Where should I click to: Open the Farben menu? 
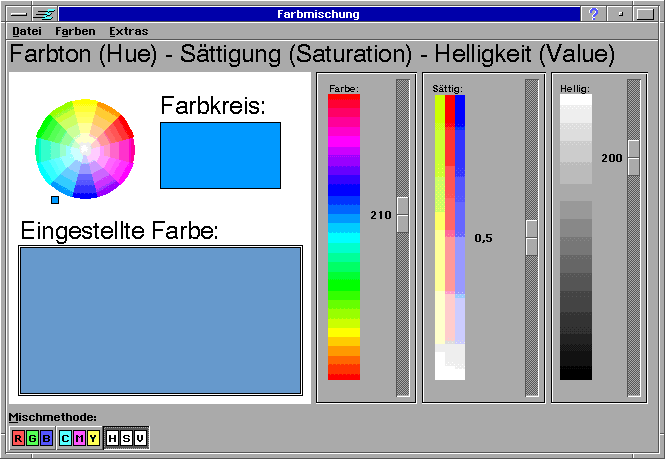(x=76, y=31)
